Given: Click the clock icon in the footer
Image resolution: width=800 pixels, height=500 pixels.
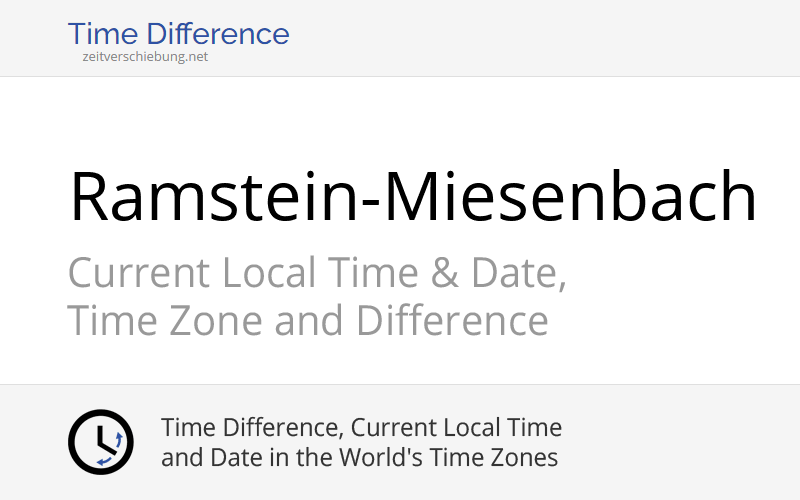Looking at the screenshot, I should 100,442.
